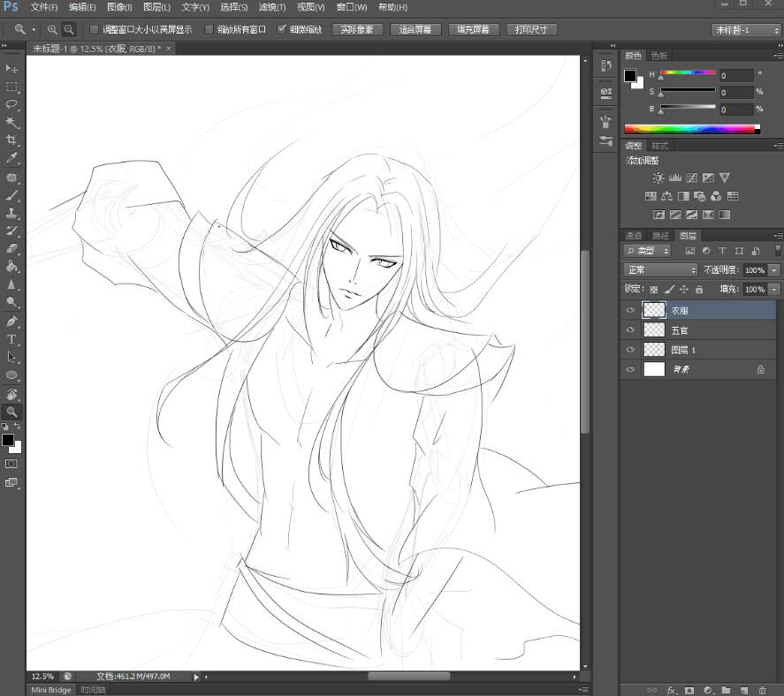This screenshot has height=696, width=784.
Task: Open the fill 填充 dropdown arrow
Action: [x=774, y=290]
